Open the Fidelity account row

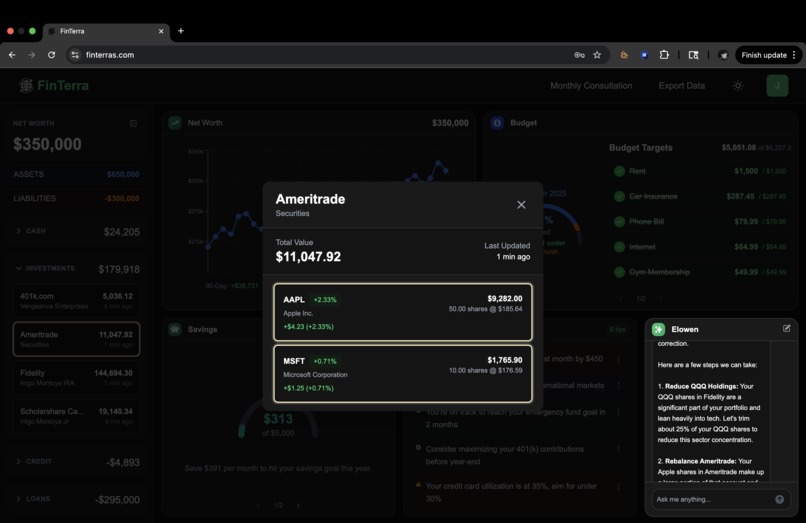[x=76, y=377]
